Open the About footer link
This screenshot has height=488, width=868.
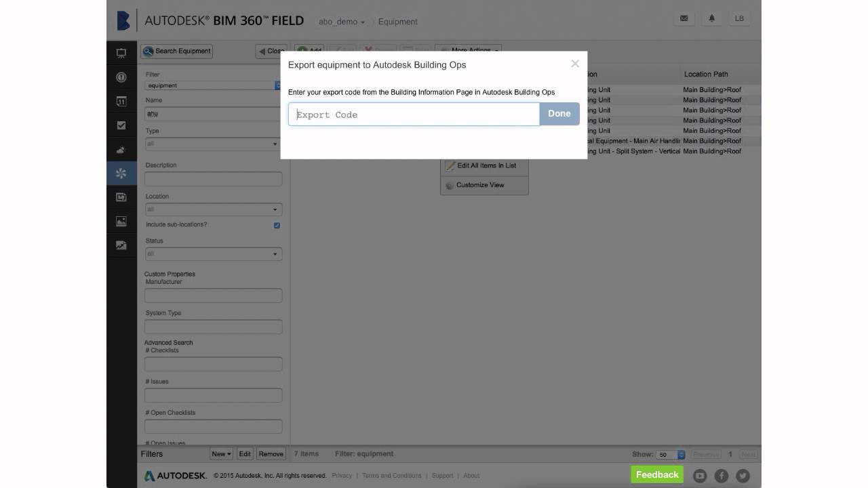[471, 476]
